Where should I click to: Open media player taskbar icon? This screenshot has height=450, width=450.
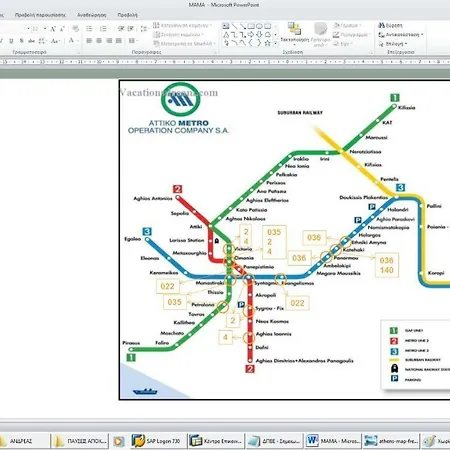118,441
